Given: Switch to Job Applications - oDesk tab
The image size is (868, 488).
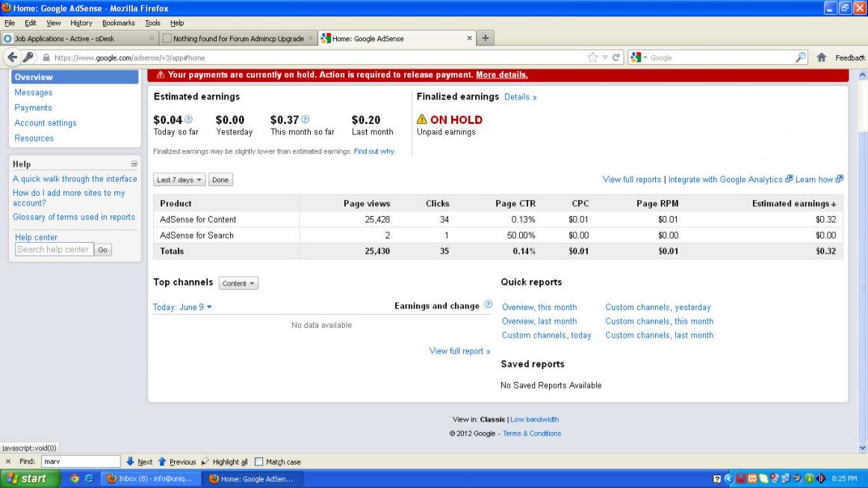Looking at the screenshot, I should [79, 38].
